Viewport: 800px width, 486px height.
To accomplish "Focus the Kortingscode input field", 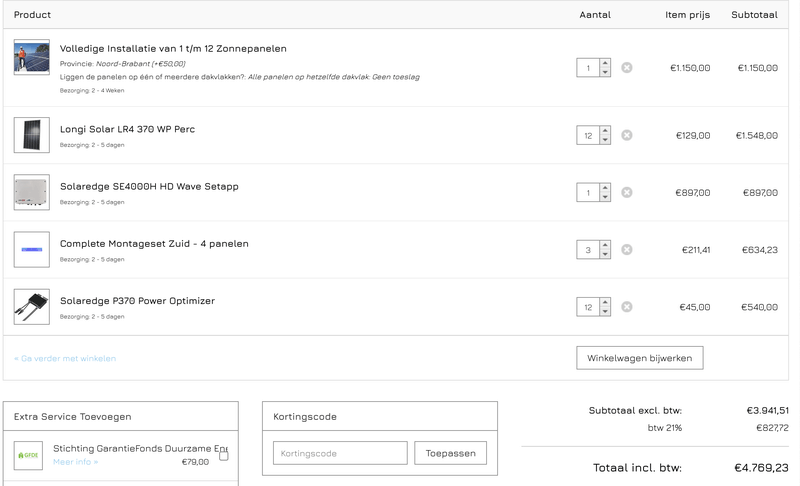I will pyautogui.click(x=340, y=453).
